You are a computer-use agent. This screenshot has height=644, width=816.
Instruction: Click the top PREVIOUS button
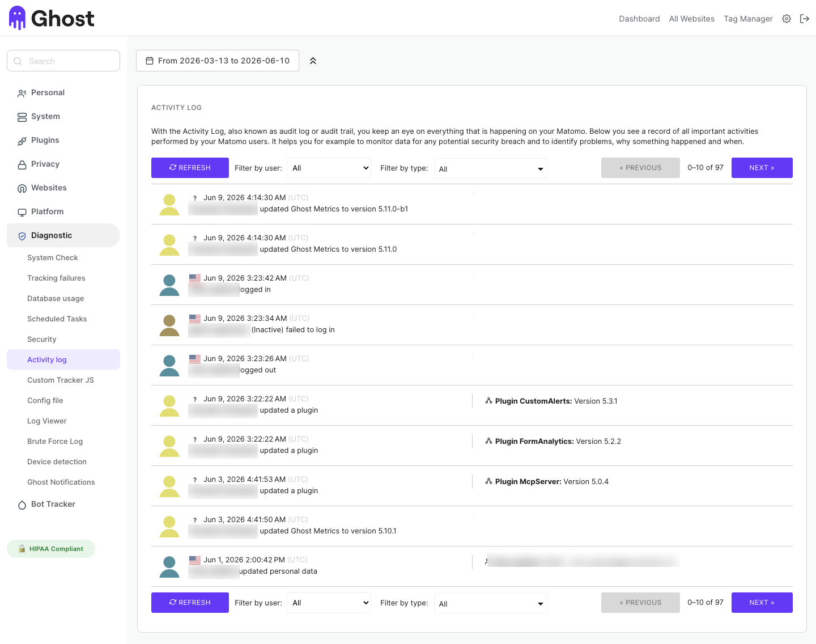pos(640,168)
